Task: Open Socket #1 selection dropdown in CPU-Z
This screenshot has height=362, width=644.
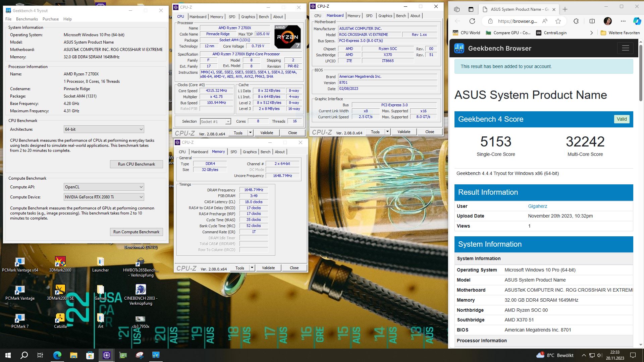Action: tap(215, 122)
